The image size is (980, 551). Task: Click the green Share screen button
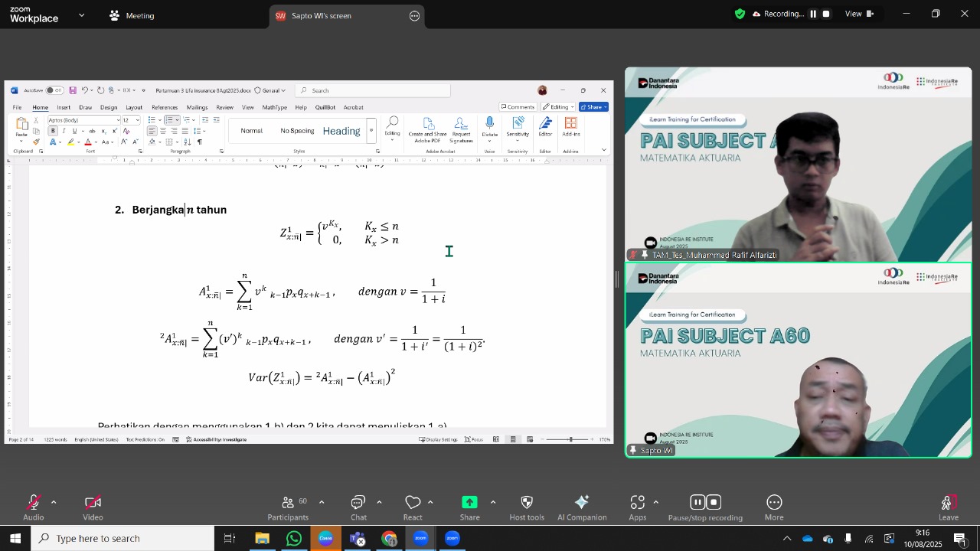coord(469,507)
